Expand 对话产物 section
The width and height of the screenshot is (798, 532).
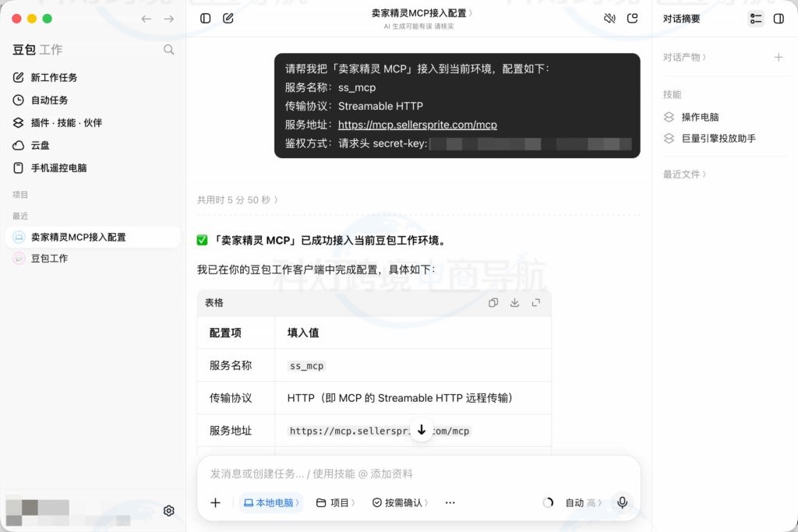[684, 58]
